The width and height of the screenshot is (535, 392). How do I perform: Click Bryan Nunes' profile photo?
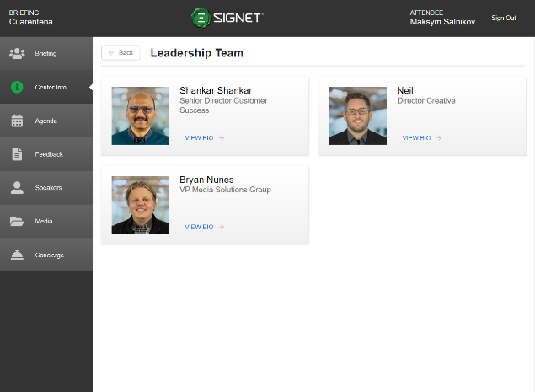pos(140,205)
